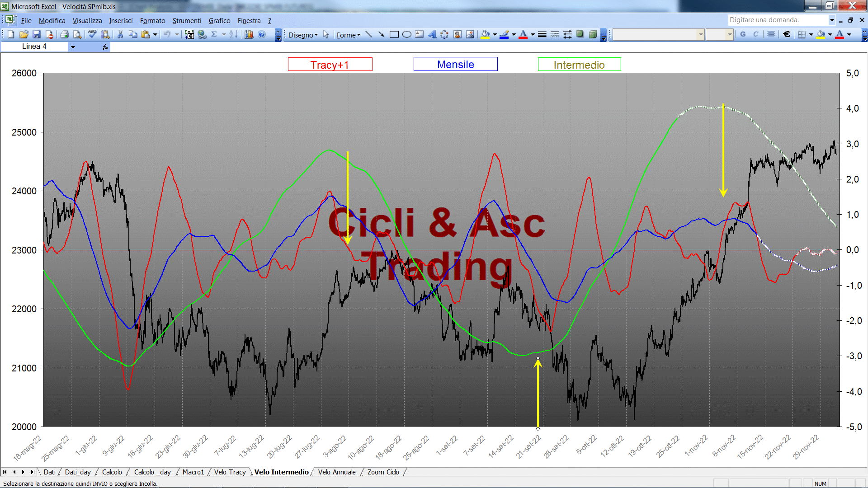
Task: Insert a Text Box from Drawing toolbar
Action: pos(420,34)
